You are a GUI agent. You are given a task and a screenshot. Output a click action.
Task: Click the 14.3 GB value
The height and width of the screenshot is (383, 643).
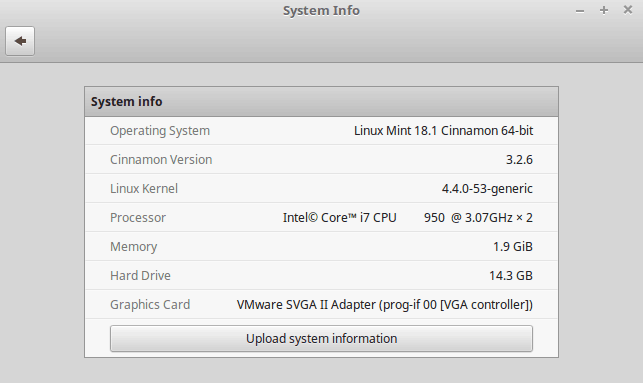[511, 276]
